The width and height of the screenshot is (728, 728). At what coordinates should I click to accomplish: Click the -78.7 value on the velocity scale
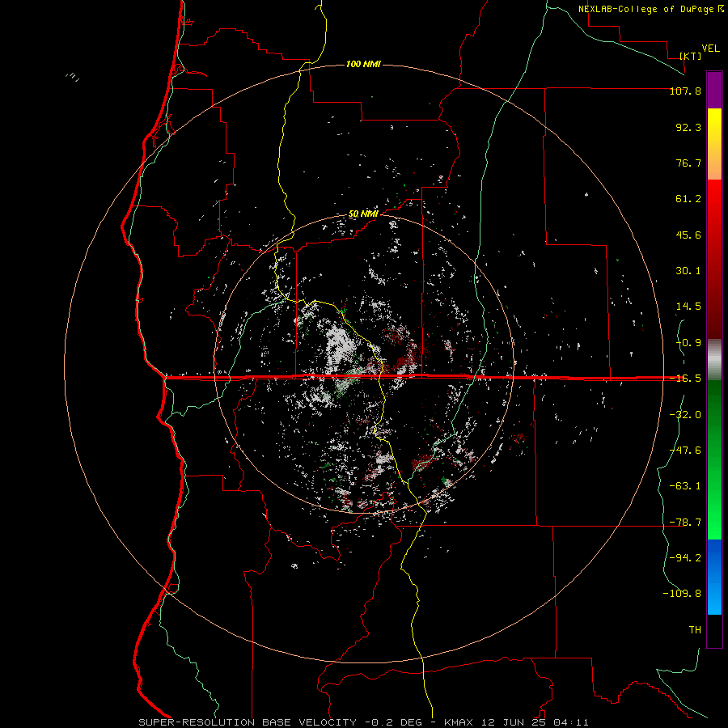point(685,523)
